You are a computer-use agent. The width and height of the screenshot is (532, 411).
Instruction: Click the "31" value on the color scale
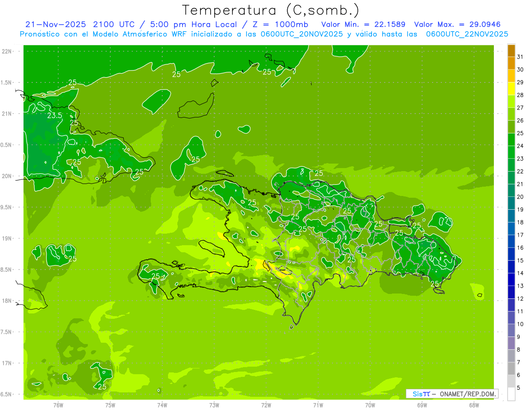520,57
